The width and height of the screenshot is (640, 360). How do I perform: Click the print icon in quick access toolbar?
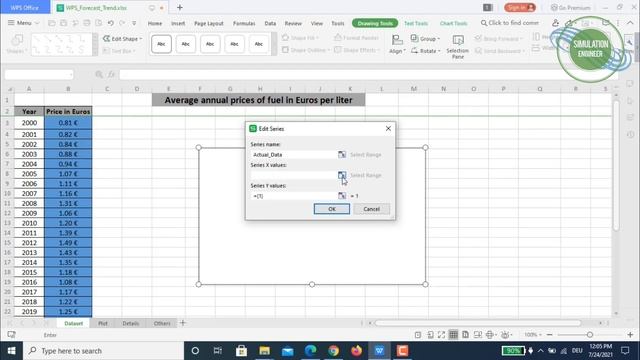coord(87,23)
